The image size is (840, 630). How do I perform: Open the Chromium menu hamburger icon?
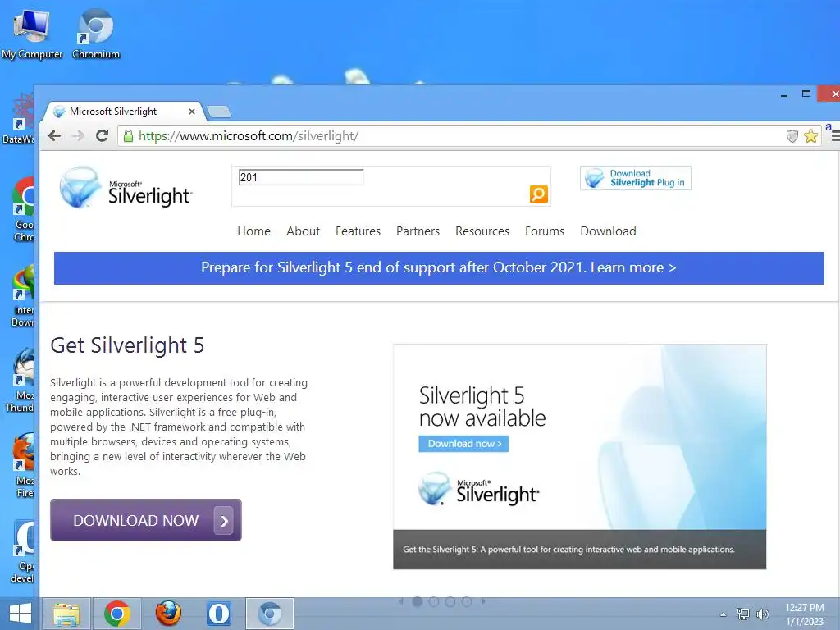[835, 136]
